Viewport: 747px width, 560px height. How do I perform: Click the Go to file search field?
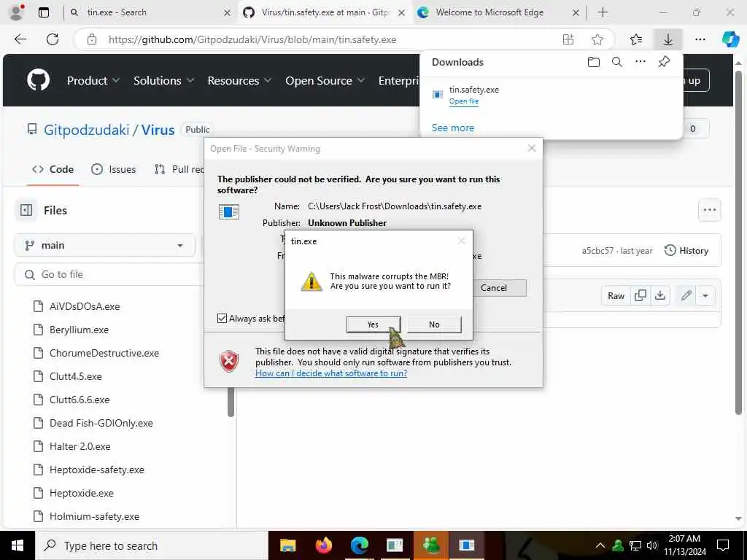(109, 274)
